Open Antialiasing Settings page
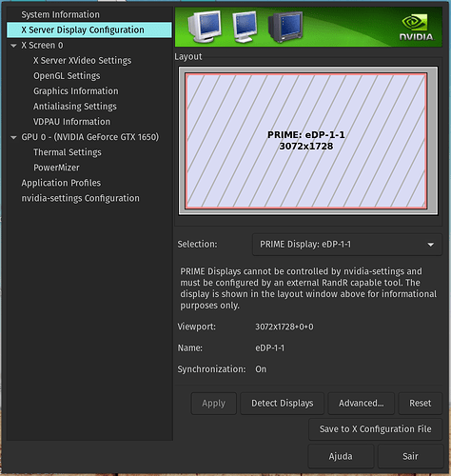Viewport: 451px width, 476px height. [75, 107]
